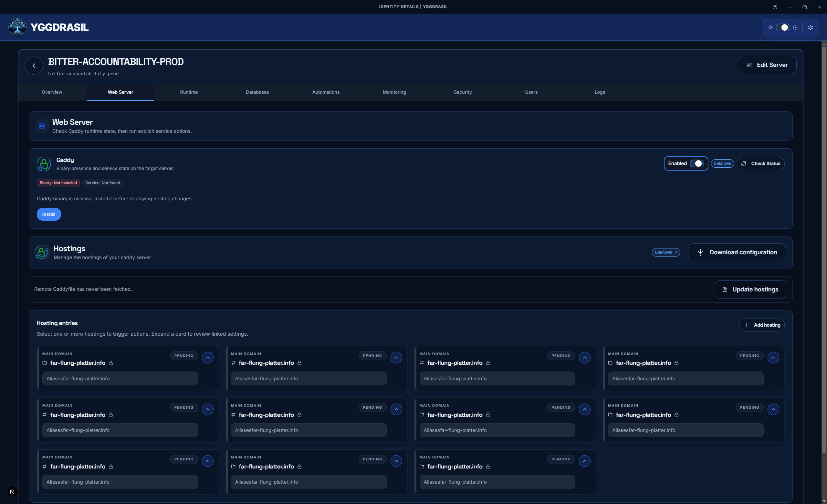Collapse the rightmost hosting card in the top row
The width and height of the screenshot is (827, 504).
(773, 358)
